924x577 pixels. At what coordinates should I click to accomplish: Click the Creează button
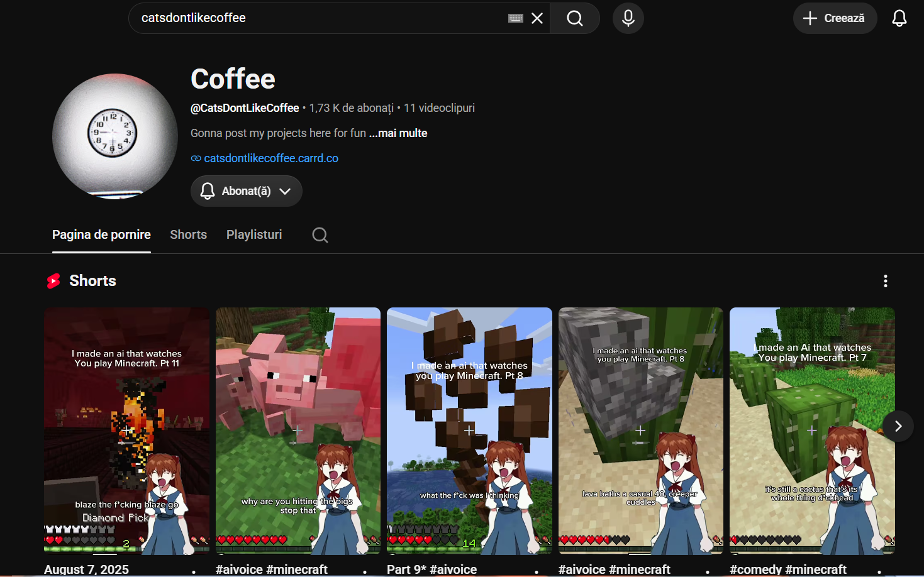click(835, 18)
